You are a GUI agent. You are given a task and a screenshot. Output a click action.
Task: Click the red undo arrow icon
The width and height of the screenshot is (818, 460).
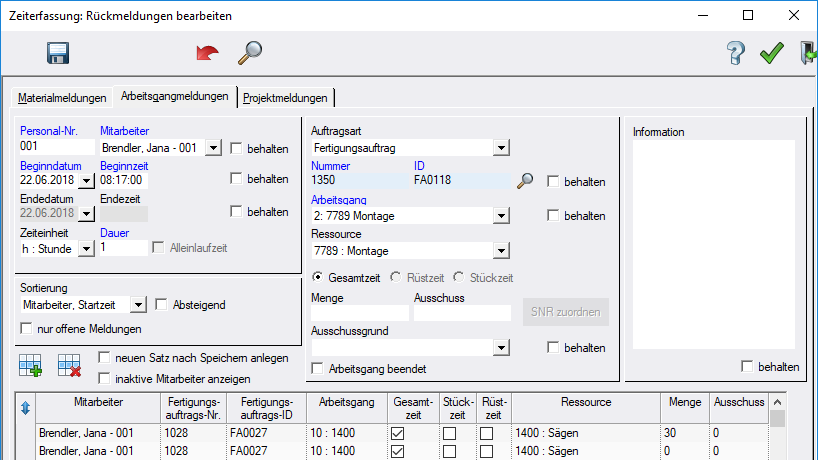(207, 53)
